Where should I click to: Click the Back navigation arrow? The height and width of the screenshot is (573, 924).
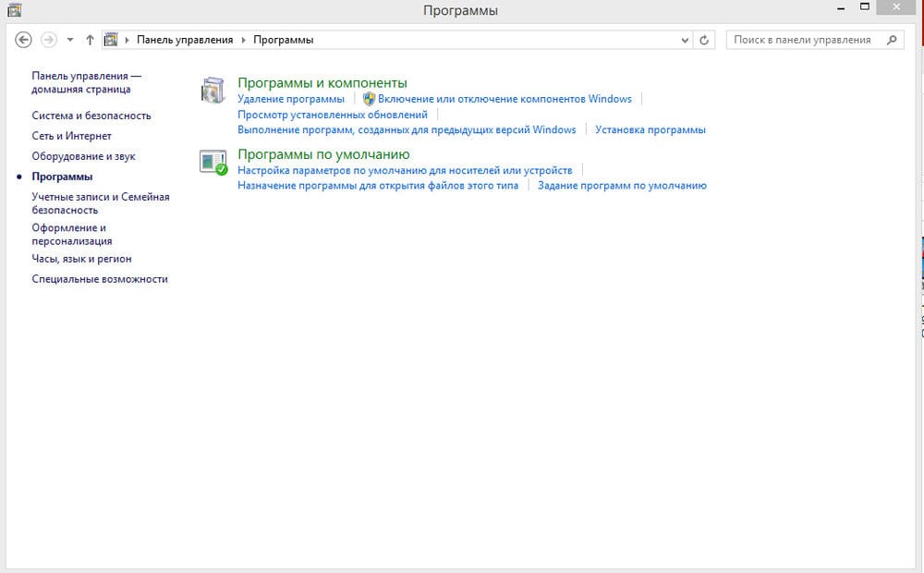(24, 40)
